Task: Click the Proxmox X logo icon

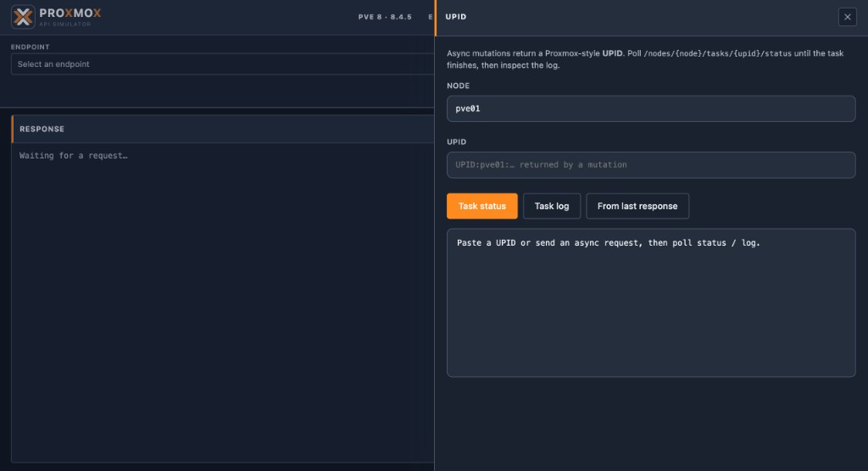Action: pos(23,17)
